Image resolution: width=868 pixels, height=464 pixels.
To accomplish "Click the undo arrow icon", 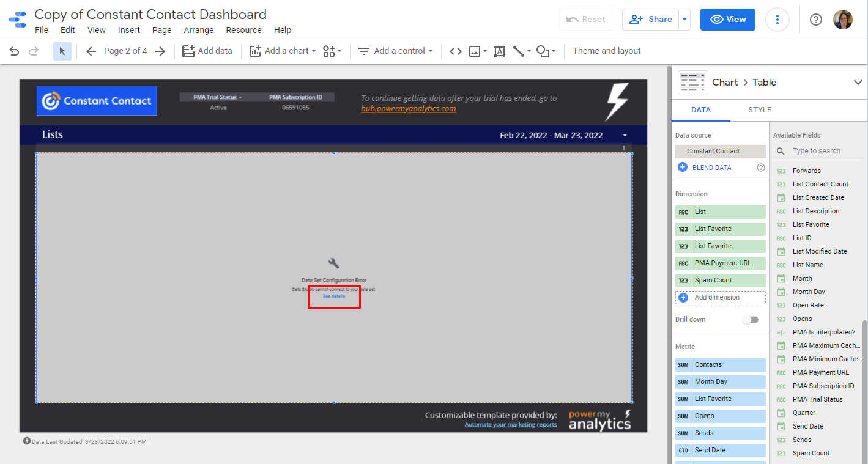I will pos(14,51).
